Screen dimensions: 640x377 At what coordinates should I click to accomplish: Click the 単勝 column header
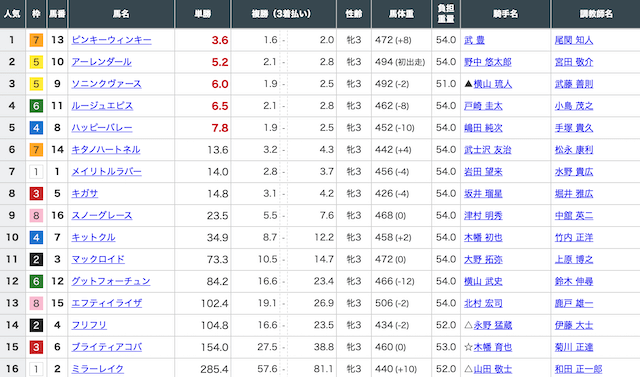point(202,14)
